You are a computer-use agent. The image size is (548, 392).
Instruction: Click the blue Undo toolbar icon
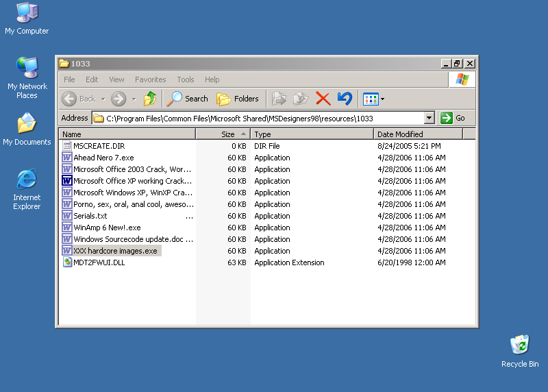[345, 99]
